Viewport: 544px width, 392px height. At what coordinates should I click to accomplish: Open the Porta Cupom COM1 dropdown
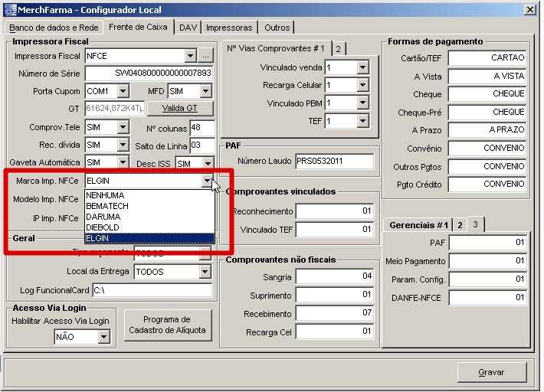[x=122, y=91]
